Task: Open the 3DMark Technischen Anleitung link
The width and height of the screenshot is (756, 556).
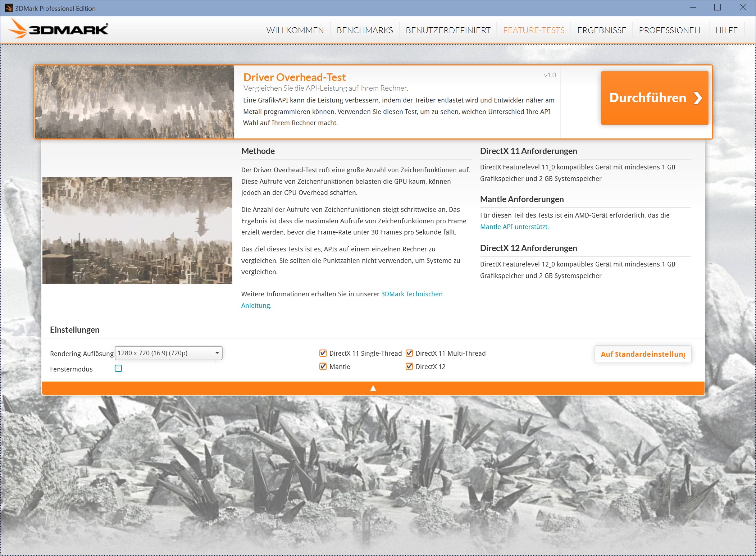Action: (x=342, y=300)
